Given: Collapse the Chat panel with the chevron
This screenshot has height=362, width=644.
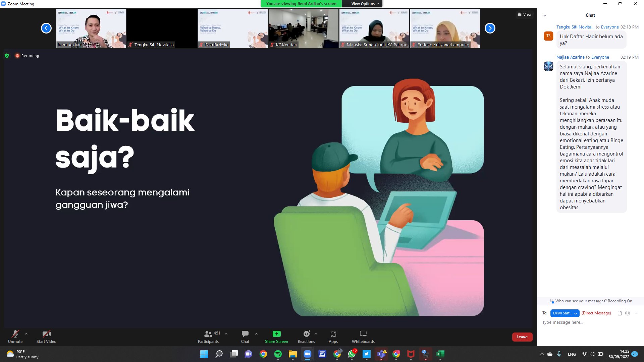Looking at the screenshot, I should [x=545, y=15].
